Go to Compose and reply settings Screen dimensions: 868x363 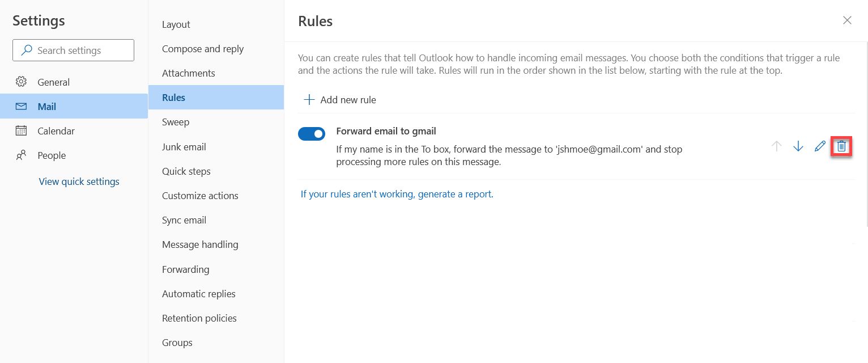(x=203, y=49)
